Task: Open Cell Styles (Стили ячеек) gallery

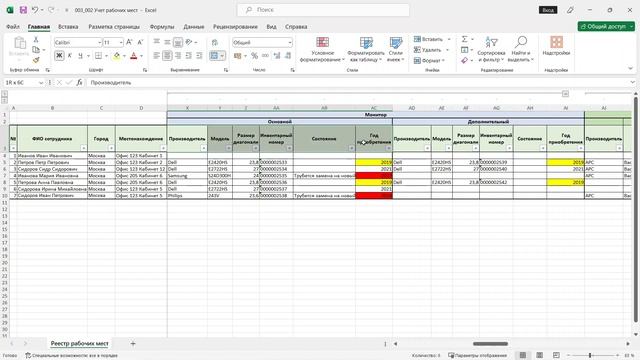Action: pyautogui.click(x=396, y=49)
